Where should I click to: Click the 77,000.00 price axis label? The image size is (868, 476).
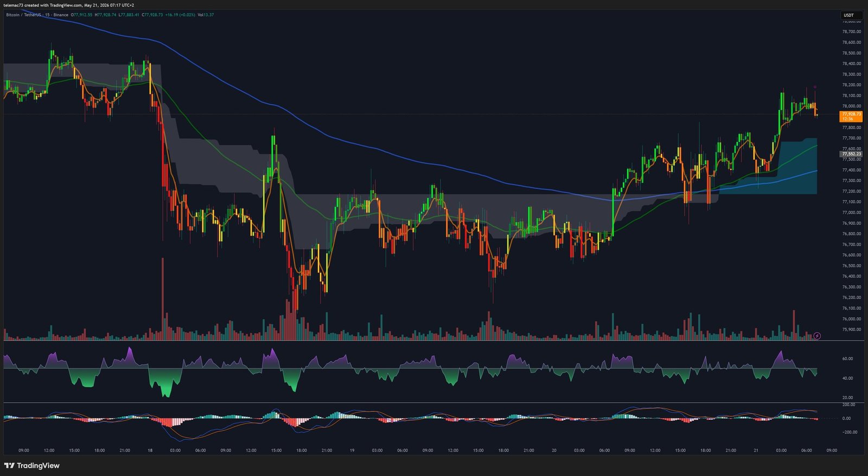(851, 213)
